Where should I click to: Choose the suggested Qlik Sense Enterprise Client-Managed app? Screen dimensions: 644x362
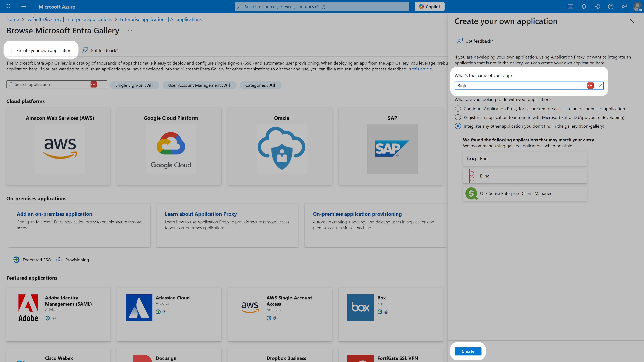[525, 194]
